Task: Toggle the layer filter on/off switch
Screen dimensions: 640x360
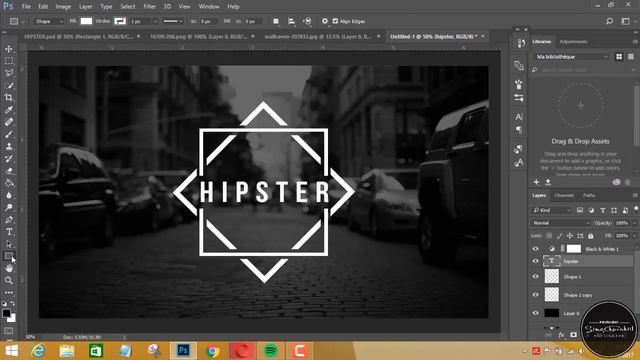Action: click(x=636, y=209)
